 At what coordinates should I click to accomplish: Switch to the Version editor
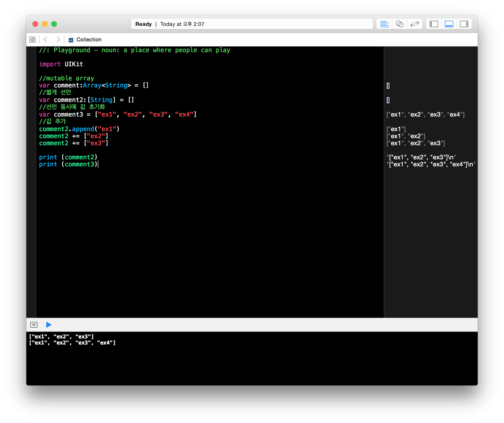(414, 24)
